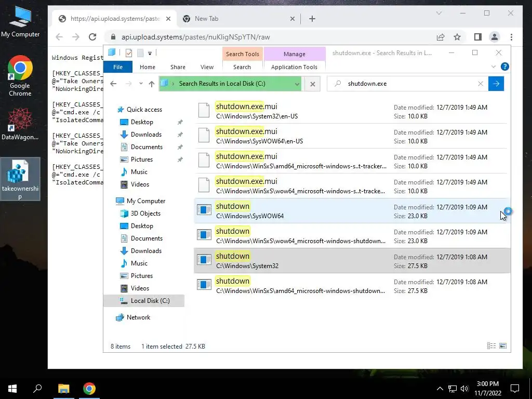Viewport: 532px width, 399px height.
Task: Open the My Computer desktop icon
Action: click(x=20, y=22)
